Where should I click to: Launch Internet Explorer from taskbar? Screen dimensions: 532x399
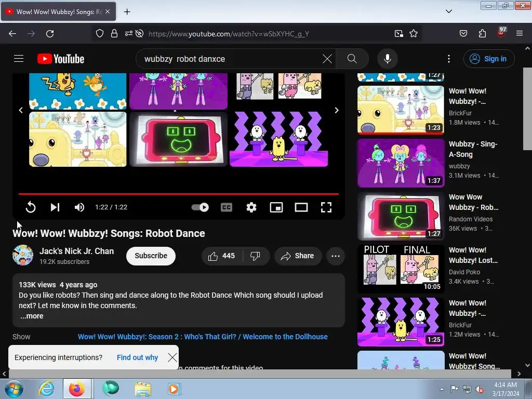46,389
